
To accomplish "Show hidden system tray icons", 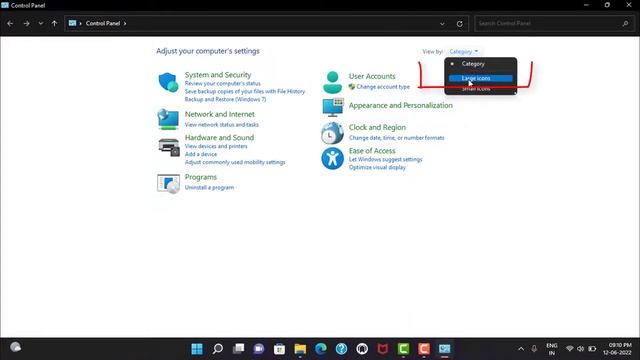I will click(x=521, y=349).
